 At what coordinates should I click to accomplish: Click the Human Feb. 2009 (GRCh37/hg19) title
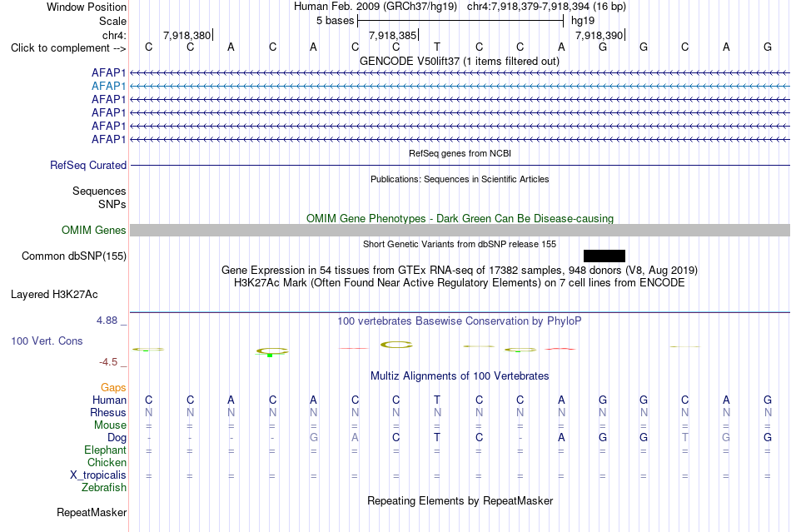[x=376, y=7]
